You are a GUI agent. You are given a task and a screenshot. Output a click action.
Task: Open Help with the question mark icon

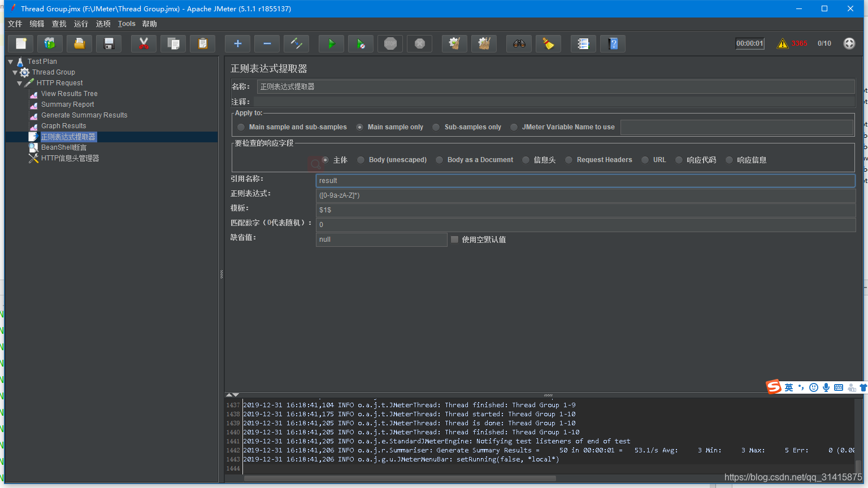[x=613, y=43]
